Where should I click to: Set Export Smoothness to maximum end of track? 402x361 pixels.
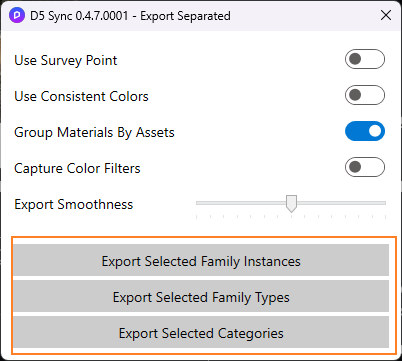[x=385, y=203]
